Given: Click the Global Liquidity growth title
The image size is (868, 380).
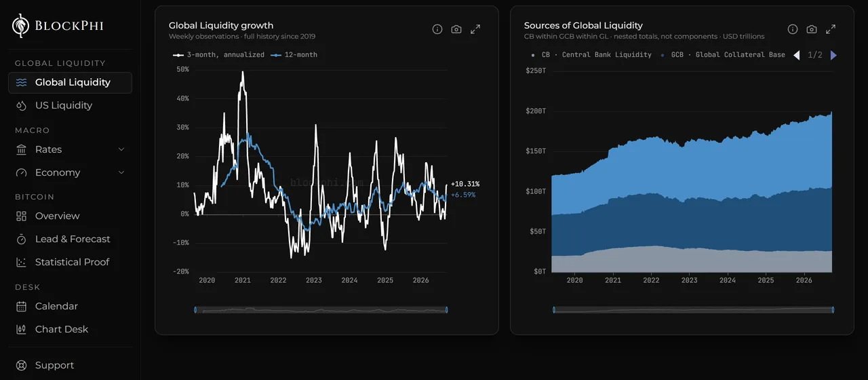Looking at the screenshot, I should coord(221,26).
